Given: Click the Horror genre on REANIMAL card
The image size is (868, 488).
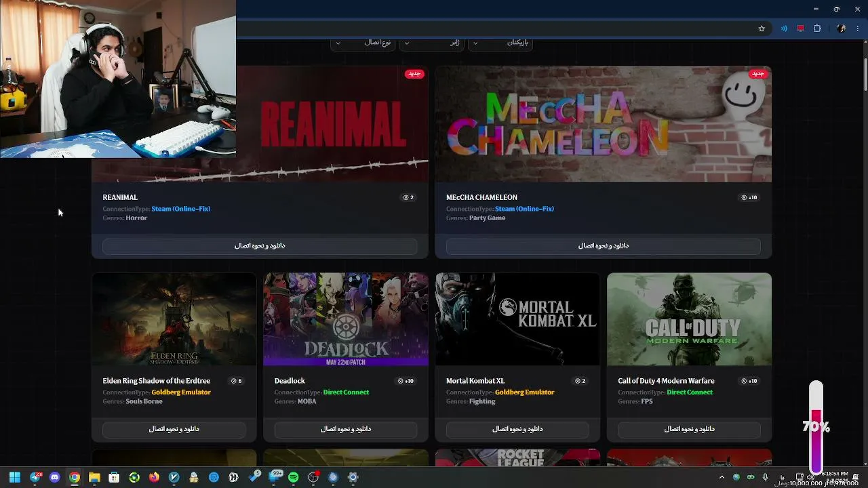Looking at the screenshot, I should [x=136, y=218].
